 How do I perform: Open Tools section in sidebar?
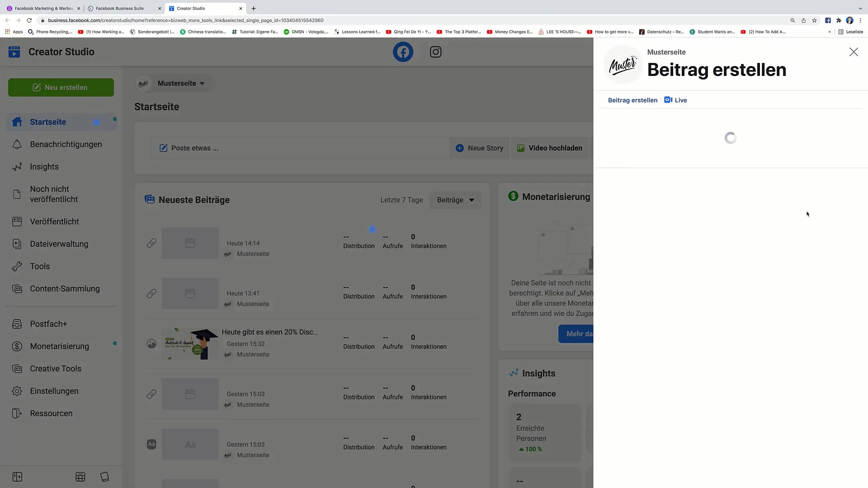click(40, 266)
